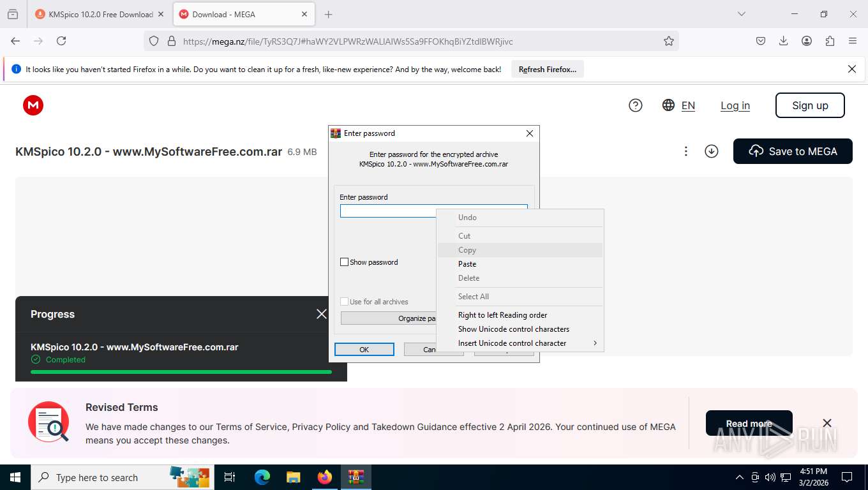Close the Progress panel
The height and width of the screenshot is (490, 868).
[322, 314]
